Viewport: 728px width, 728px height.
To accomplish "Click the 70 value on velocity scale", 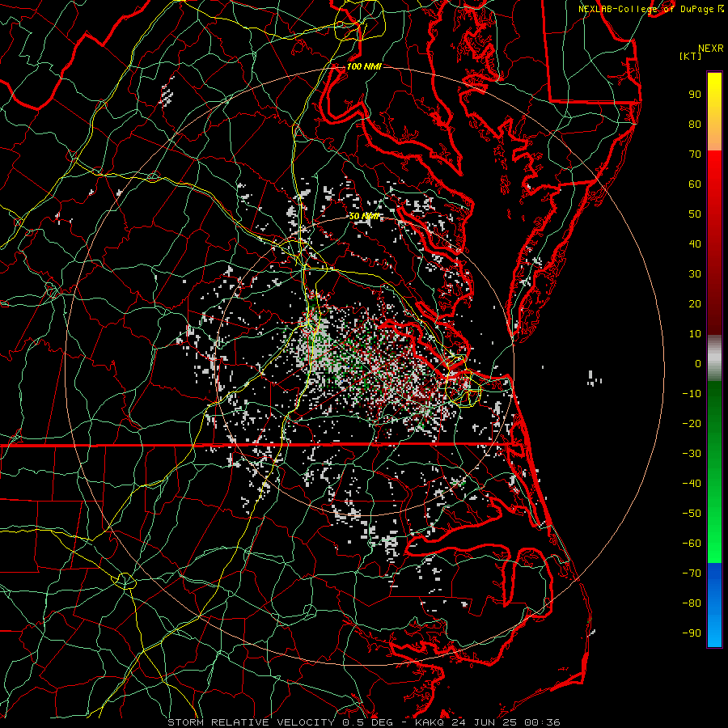I will pos(695,154).
